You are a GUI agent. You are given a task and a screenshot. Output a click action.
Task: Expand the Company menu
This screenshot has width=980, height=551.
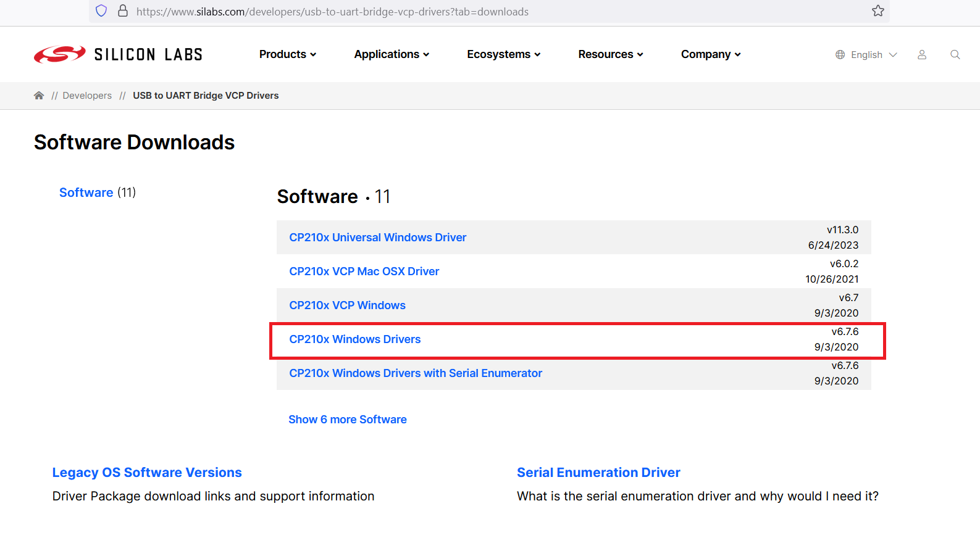pos(711,54)
